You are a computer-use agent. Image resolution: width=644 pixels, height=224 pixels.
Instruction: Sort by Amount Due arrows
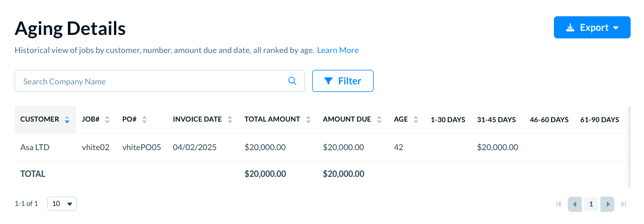coord(379,120)
